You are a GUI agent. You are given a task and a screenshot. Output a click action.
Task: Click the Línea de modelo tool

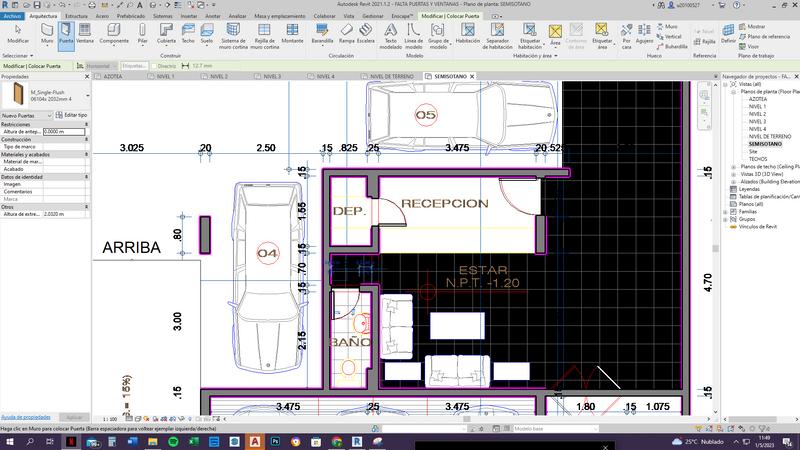[413, 36]
